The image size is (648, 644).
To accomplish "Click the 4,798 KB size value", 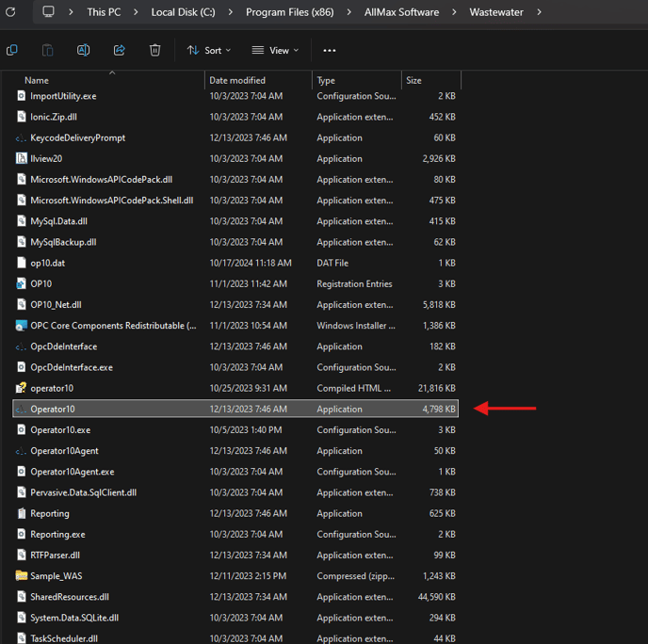I will coord(439,409).
